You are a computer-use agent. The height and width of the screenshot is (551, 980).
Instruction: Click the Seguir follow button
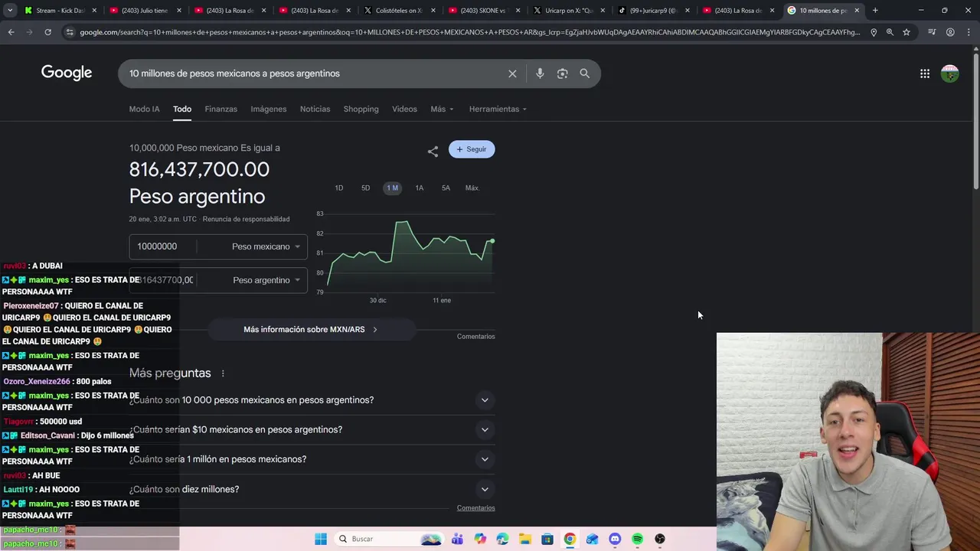472,149
